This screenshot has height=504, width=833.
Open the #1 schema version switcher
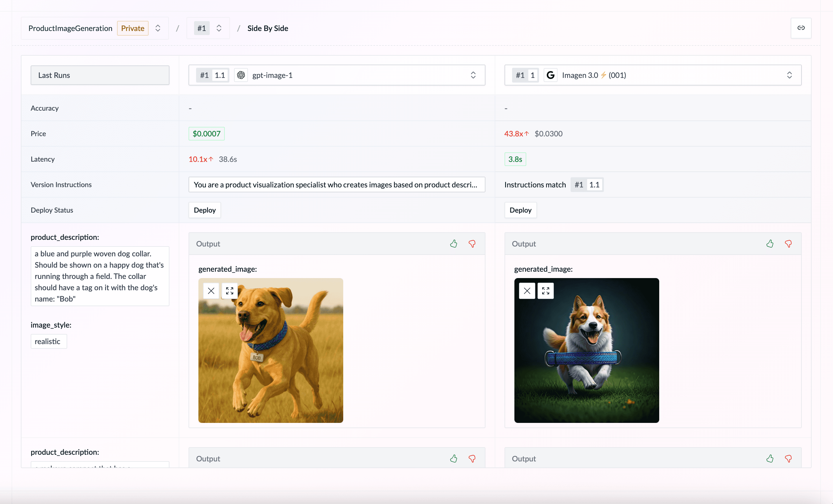click(x=219, y=28)
